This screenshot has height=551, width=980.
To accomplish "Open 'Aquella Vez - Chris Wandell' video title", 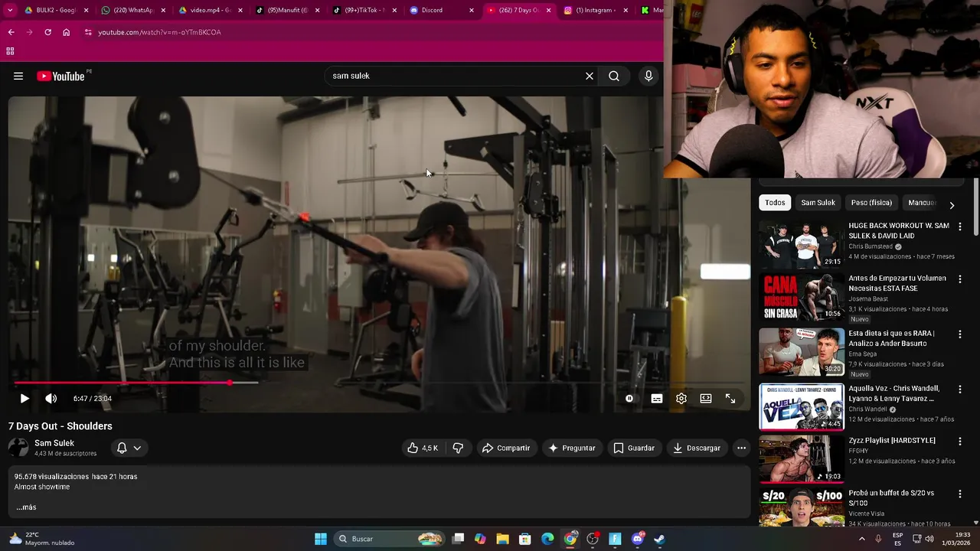I will click(894, 393).
